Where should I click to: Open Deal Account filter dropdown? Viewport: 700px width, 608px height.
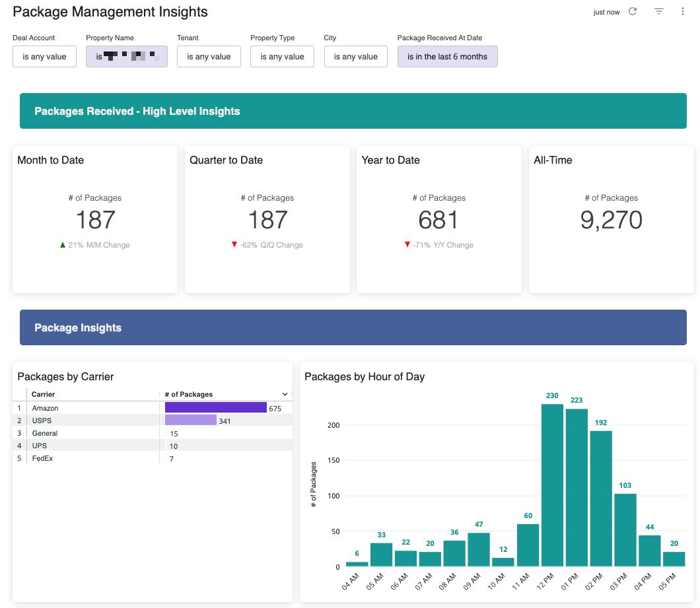pyautogui.click(x=44, y=57)
